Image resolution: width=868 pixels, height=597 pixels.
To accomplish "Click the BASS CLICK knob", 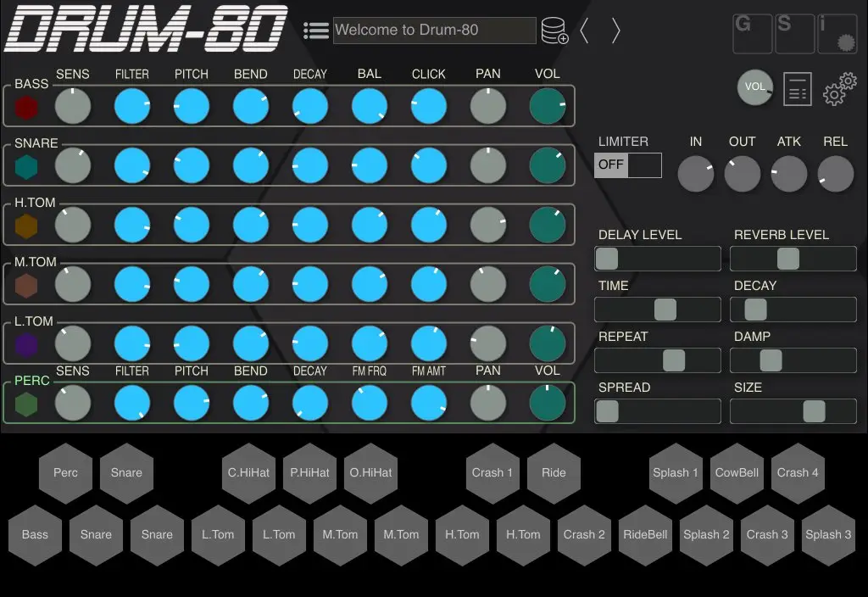I will click(x=428, y=106).
